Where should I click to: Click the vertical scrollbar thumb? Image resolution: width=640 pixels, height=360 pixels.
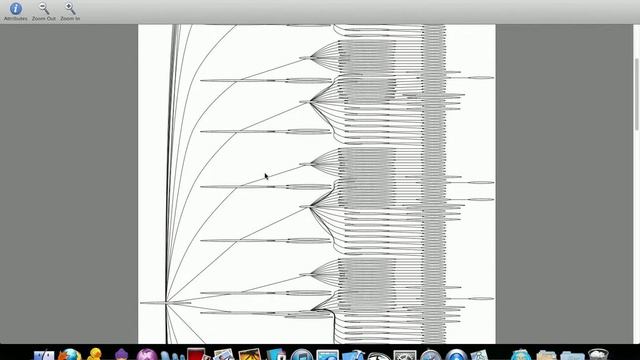(x=636, y=95)
